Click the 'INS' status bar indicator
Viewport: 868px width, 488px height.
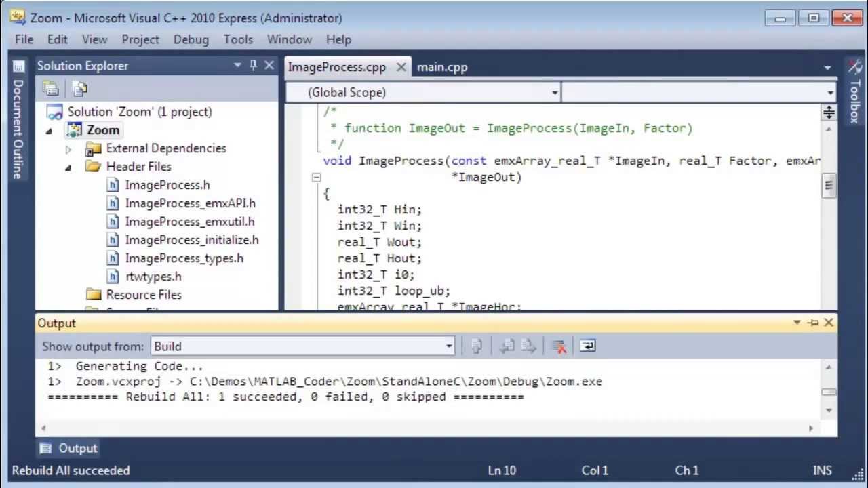coord(822,470)
